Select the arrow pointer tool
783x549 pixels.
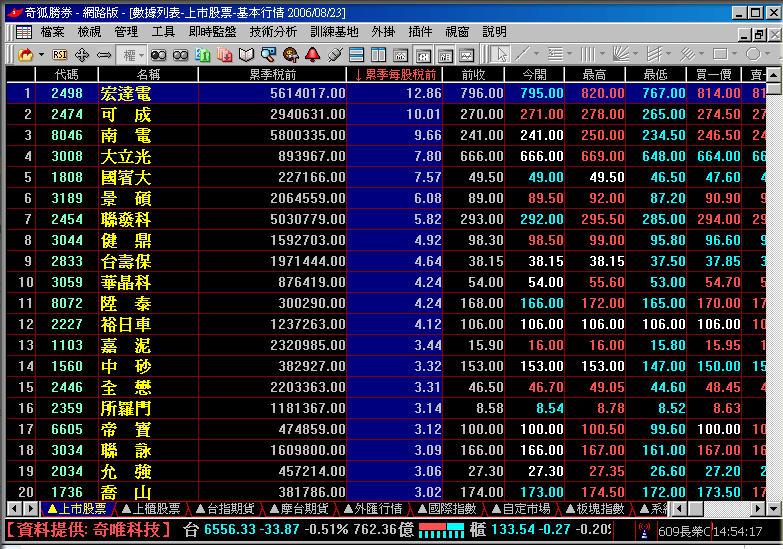[501, 54]
